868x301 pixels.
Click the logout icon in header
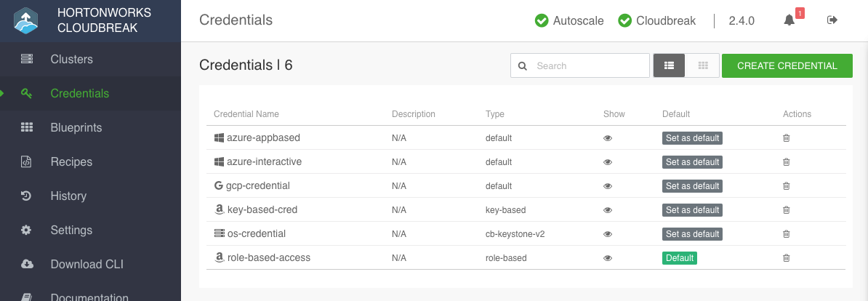click(832, 20)
